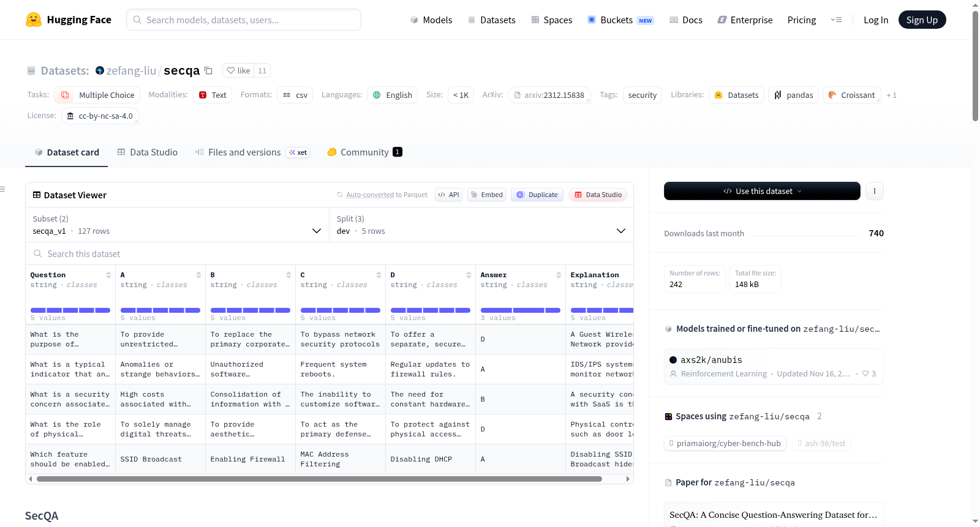Click the Answer column value histogram
This screenshot has width=980, height=527.
[521, 310]
